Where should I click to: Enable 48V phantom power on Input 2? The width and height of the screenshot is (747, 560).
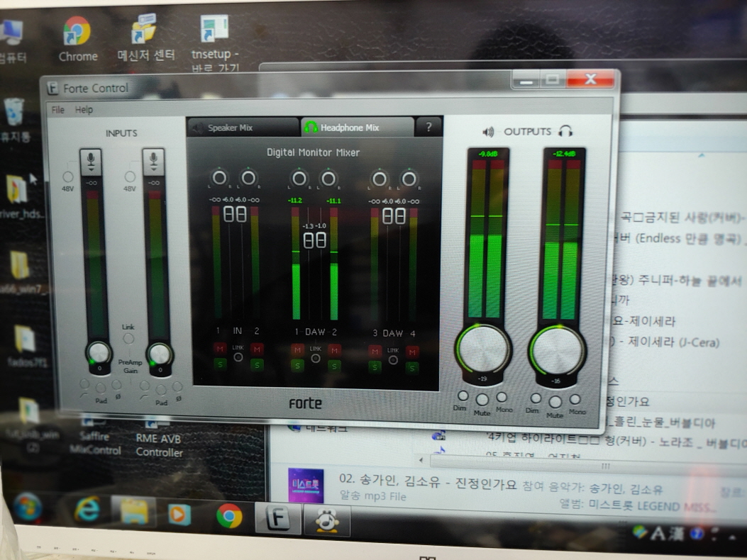130,177
